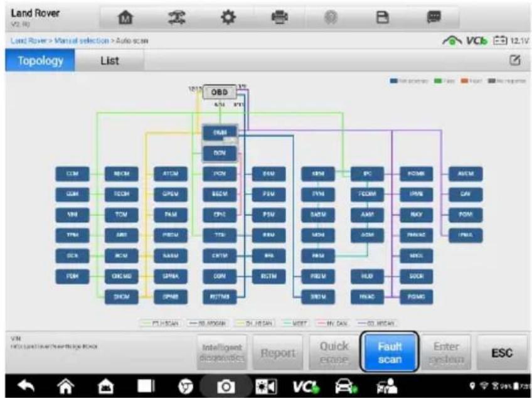Image resolution: width=532 pixels, height=398 pixels.
Task: Select the AAM module block
Action: point(367,215)
